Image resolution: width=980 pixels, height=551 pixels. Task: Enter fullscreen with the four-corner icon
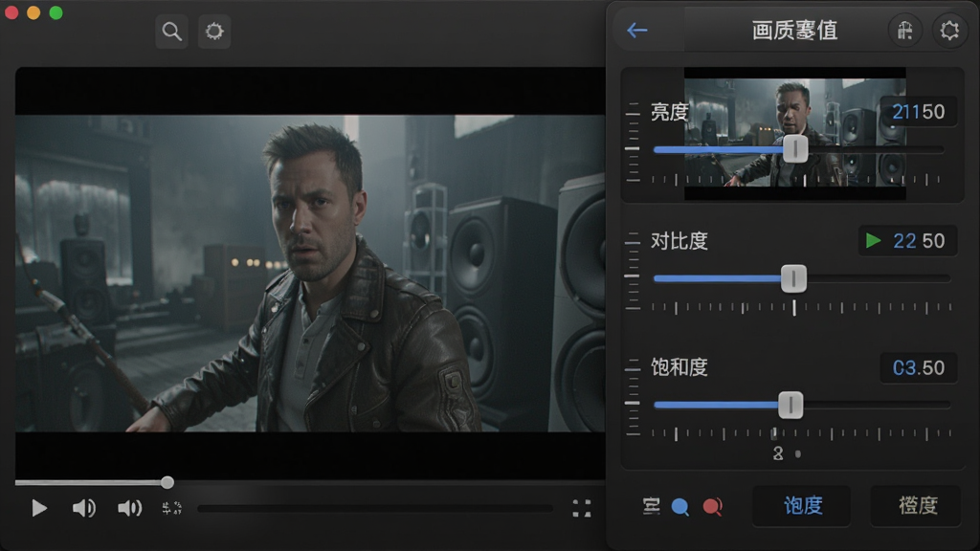tap(581, 509)
